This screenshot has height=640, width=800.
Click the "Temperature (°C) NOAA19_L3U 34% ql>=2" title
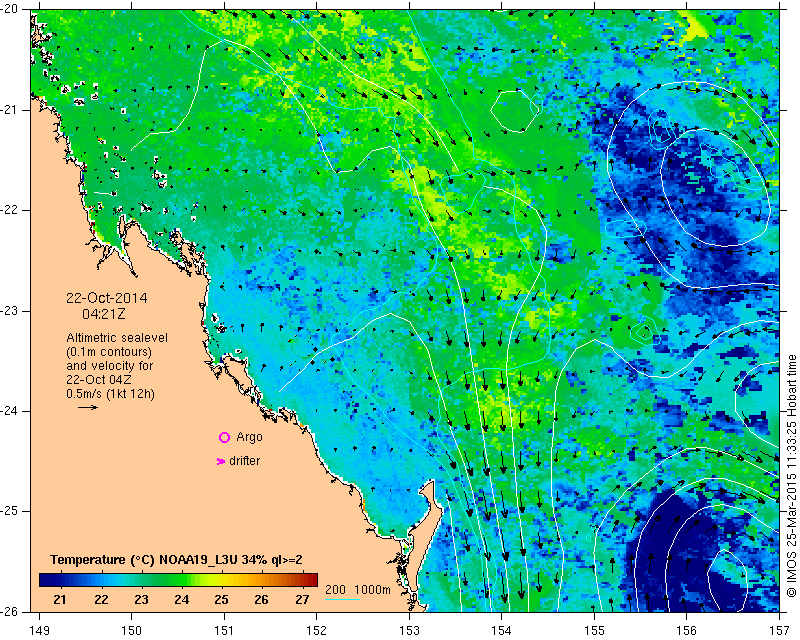(x=176, y=560)
